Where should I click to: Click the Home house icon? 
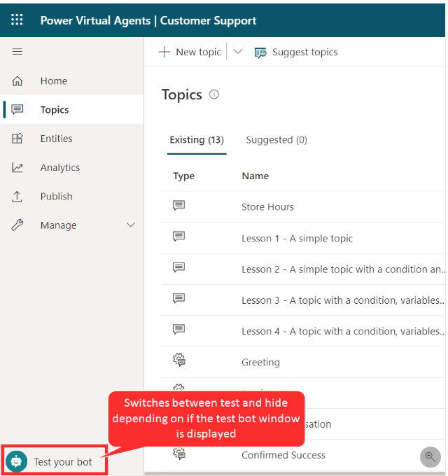click(17, 80)
